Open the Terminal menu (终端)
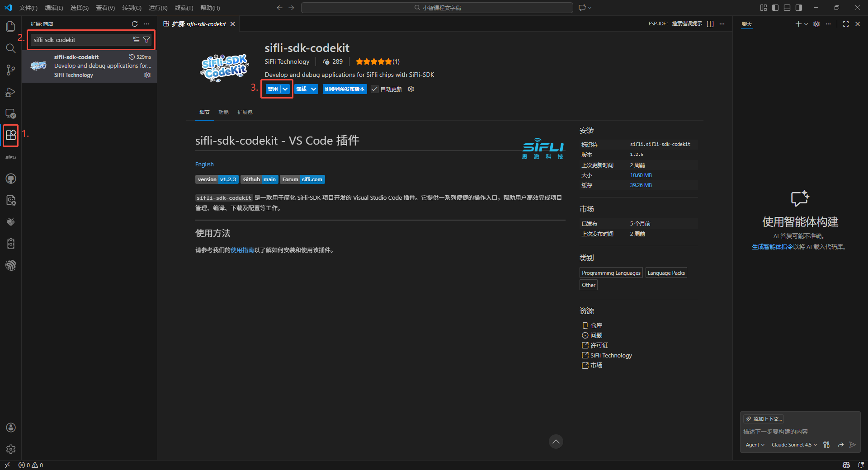 (x=184, y=8)
